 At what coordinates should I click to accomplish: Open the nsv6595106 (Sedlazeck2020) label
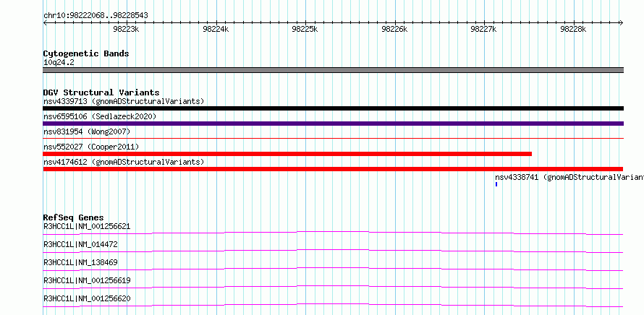click(x=100, y=117)
